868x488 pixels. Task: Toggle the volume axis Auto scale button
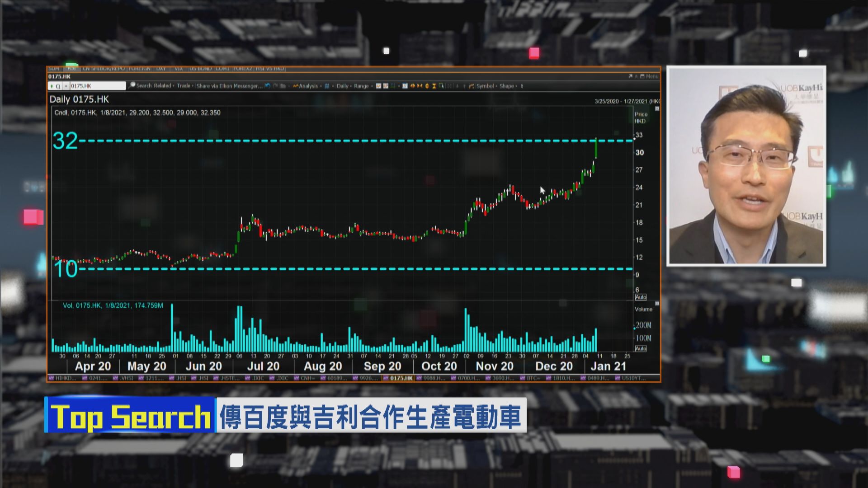641,348
